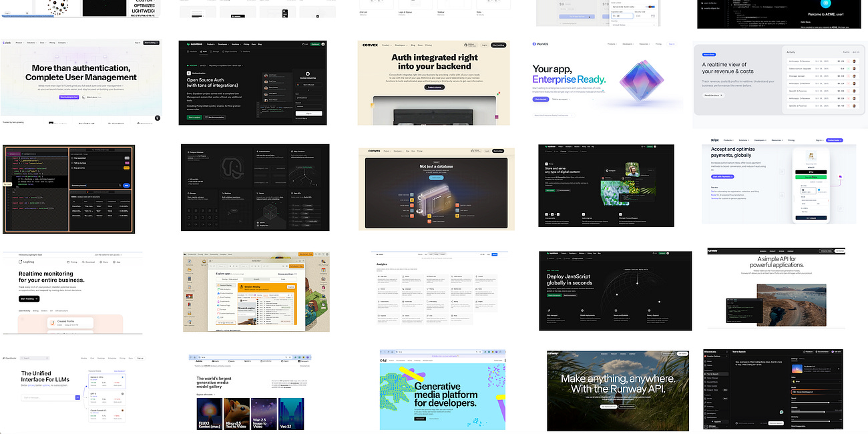Click 'Read the docs' in the revenue & costs screenshot
Screen dimensions: 868x434
(x=714, y=95)
